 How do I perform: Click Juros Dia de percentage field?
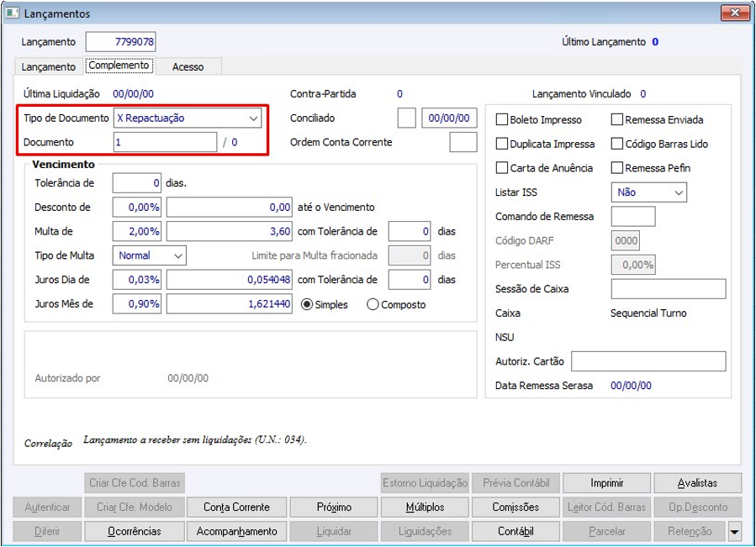tap(137, 280)
